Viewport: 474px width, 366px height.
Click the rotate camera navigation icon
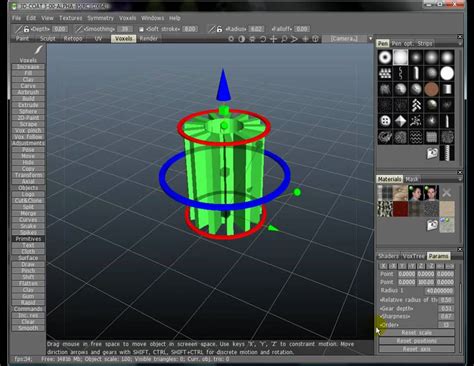click(263, 39)
